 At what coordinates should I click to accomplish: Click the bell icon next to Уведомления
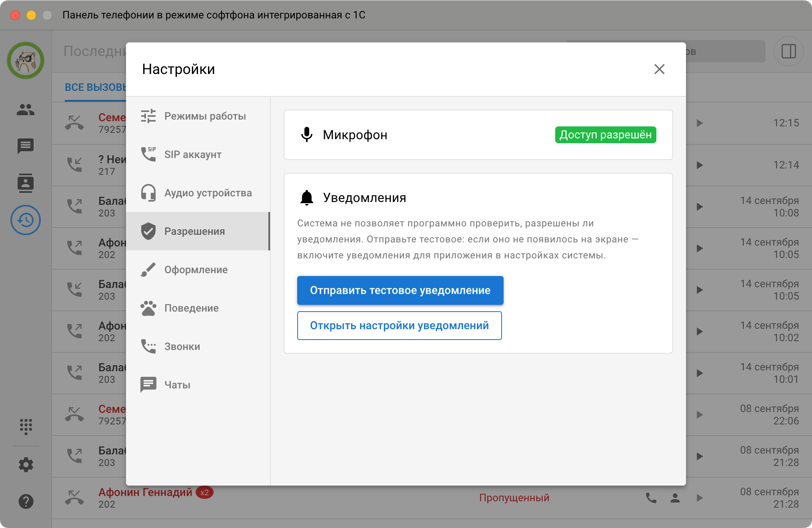(x=307, y=198)
